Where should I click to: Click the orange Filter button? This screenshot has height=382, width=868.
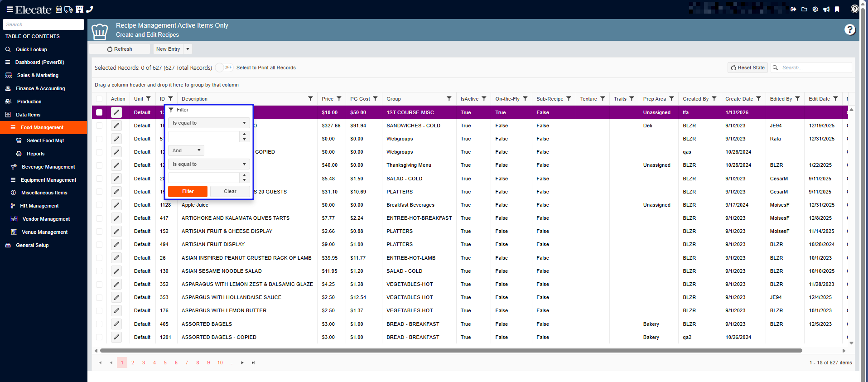(x=188, y=192)
